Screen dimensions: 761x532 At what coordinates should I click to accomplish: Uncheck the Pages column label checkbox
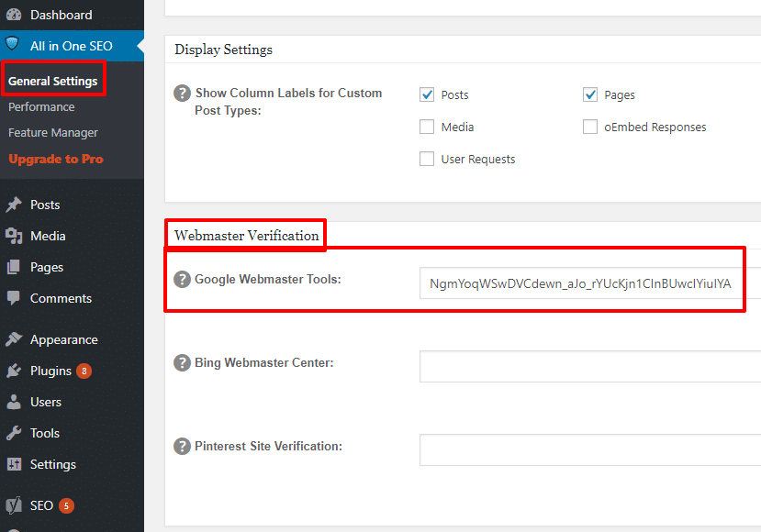coord(590,94)
